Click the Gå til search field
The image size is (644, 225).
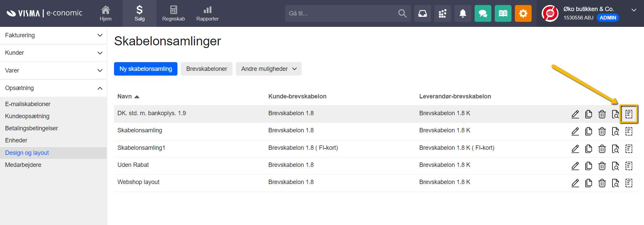click(340, 13)
